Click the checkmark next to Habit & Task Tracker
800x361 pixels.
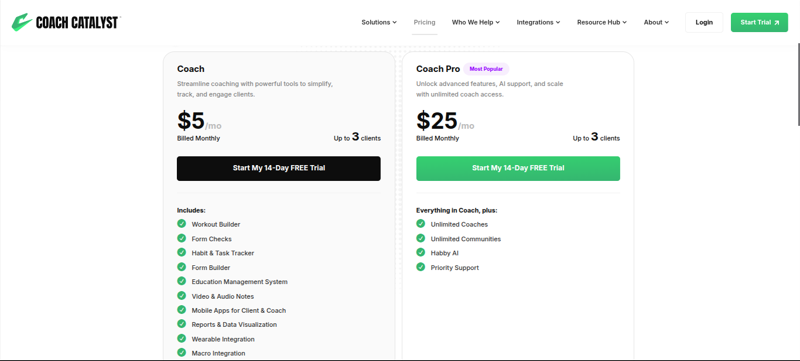tap(182, 252)
